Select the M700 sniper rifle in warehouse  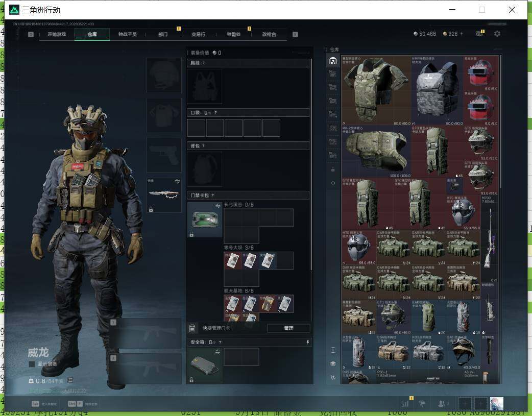(x=490, y=239)
